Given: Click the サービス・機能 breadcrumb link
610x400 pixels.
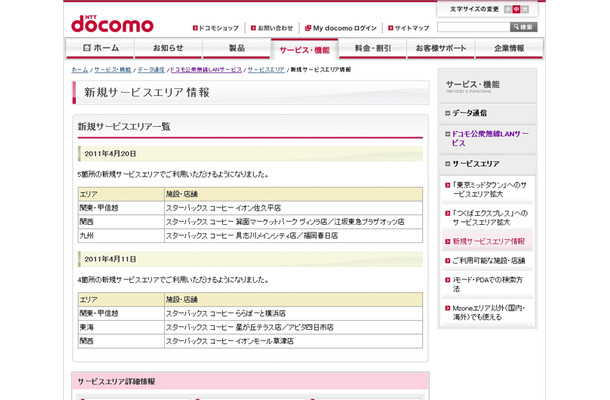Looking at the screenshot, I should (x=113, y=70).
